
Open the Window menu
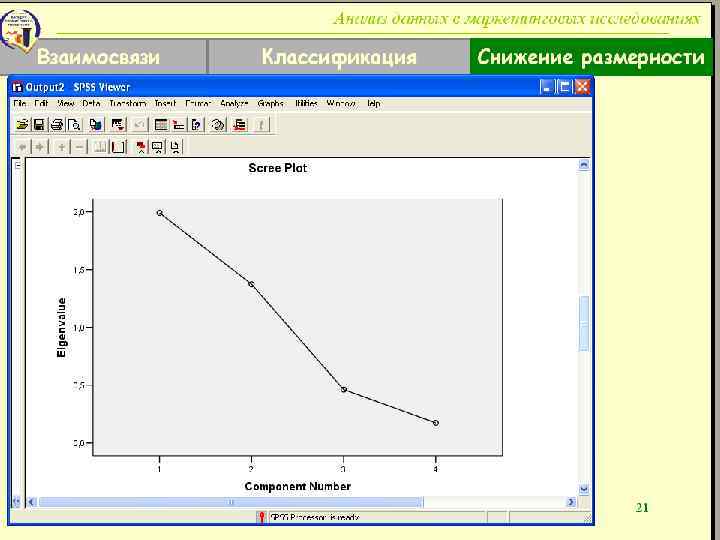pos(341,103)
